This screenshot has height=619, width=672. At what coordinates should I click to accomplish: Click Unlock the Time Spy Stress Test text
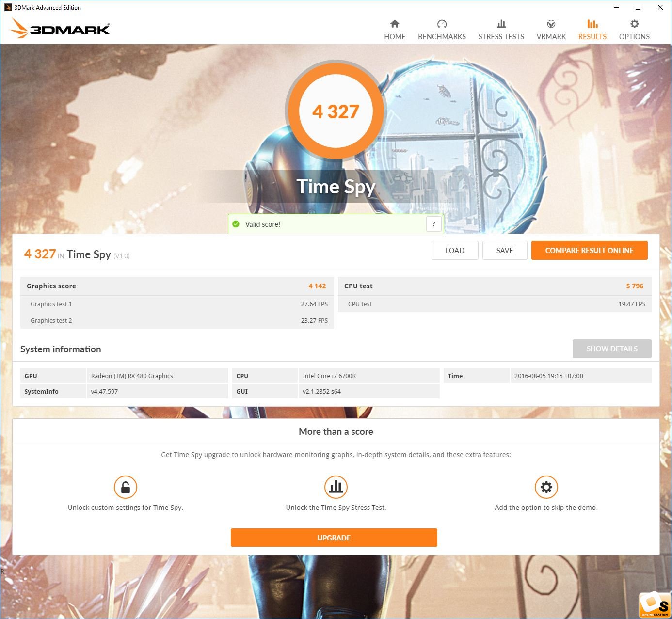336,508
